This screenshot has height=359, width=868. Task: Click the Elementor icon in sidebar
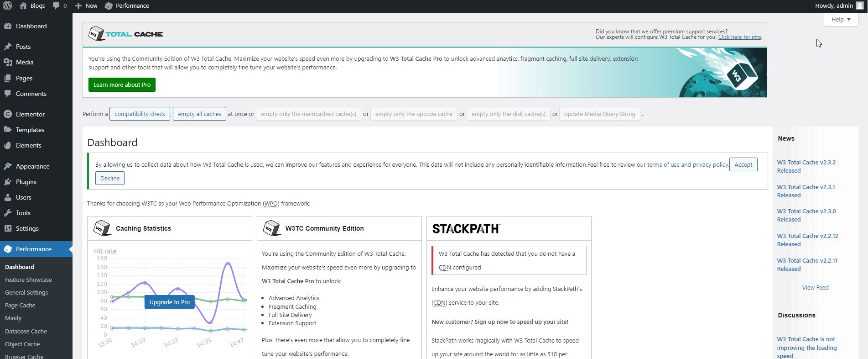pos(8,114)
